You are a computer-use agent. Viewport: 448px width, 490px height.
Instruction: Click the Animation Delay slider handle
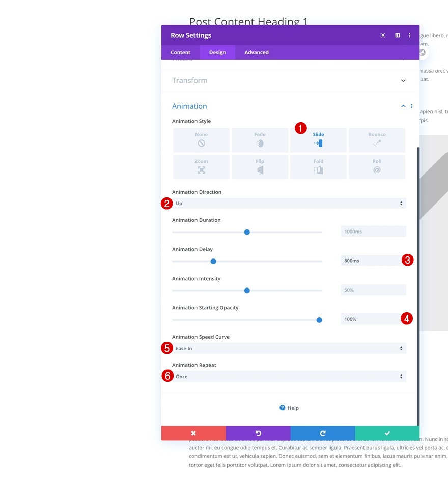point(213,261)
